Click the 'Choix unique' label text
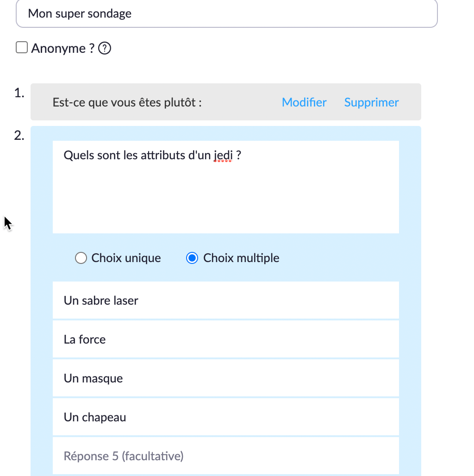 126,258
